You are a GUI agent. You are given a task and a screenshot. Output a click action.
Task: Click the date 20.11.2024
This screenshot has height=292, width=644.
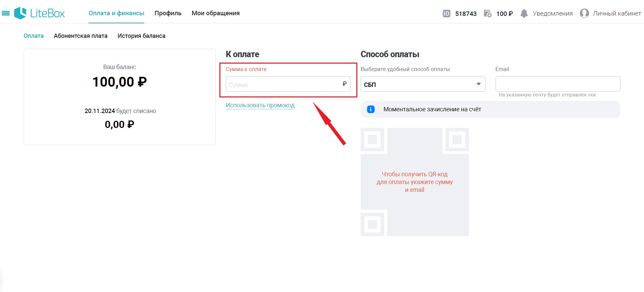point(100,111)
